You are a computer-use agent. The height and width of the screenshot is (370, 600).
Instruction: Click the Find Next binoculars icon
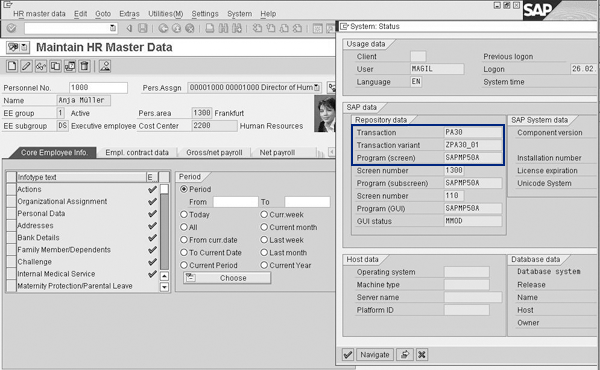(237, 28)
